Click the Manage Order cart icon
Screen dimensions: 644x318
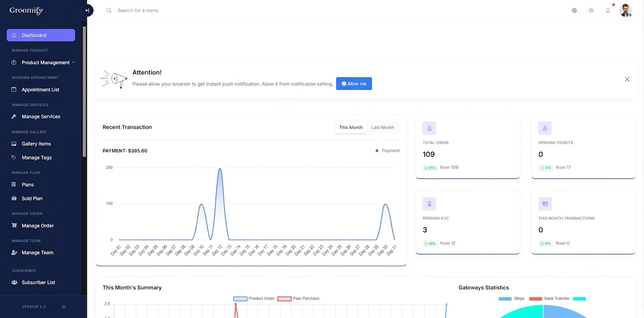(x=14, y=226)
